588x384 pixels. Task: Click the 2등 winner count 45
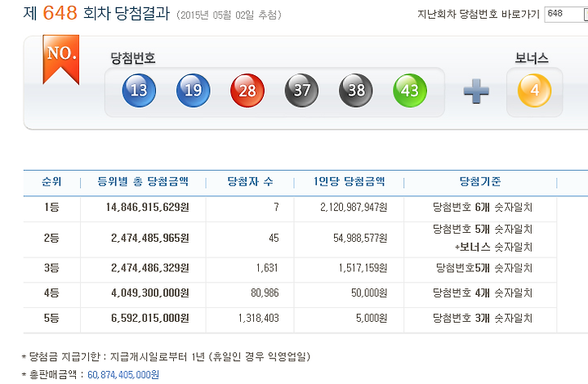click(x=274, y=238)
